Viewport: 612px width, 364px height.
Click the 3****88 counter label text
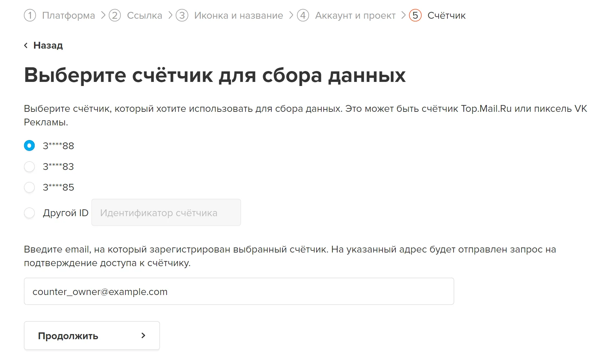point(58,146)
